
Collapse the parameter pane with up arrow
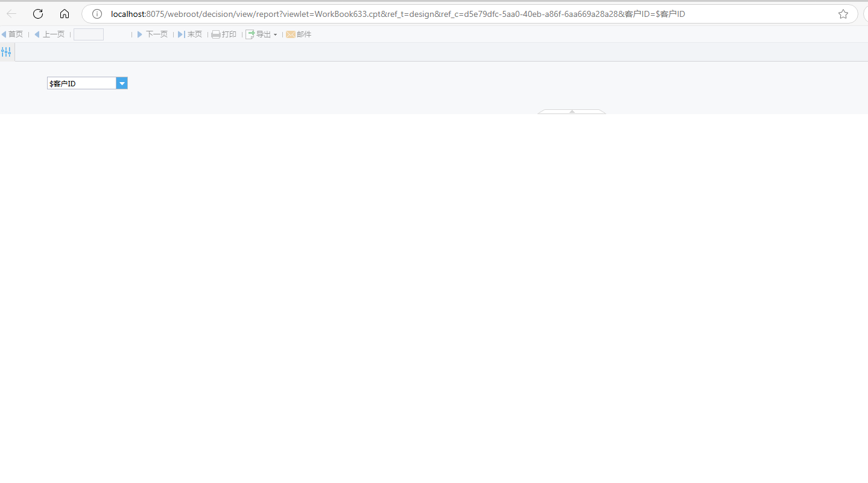pos(572,112)
